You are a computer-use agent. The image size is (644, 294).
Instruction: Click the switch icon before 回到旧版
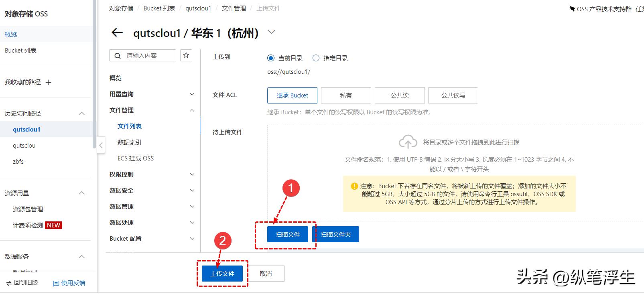tap(9, 283)
